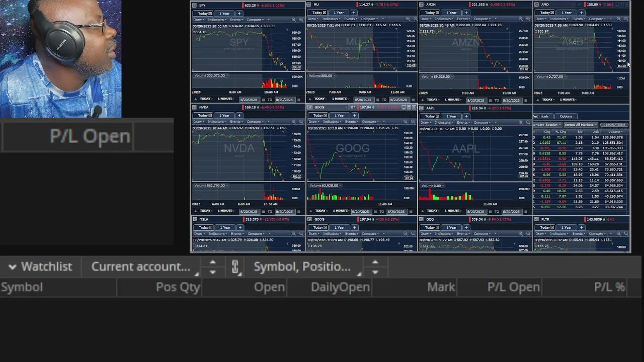Zoom out on the NVDA chart
Screen dimensions: 644x362
point(301,122)
